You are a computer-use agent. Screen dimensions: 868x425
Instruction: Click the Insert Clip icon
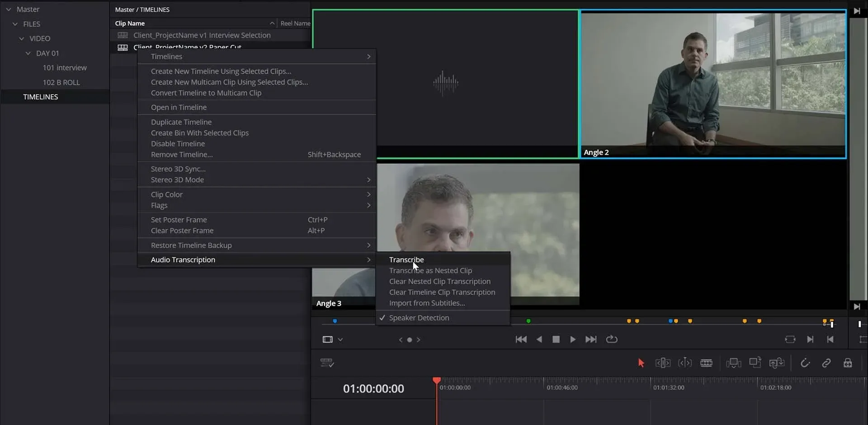coord(733,363)
